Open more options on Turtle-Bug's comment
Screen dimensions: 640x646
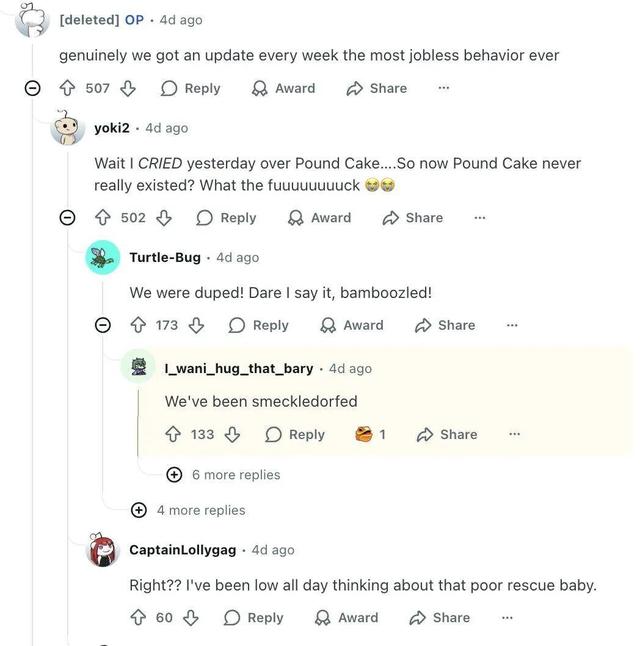(512, 325)
